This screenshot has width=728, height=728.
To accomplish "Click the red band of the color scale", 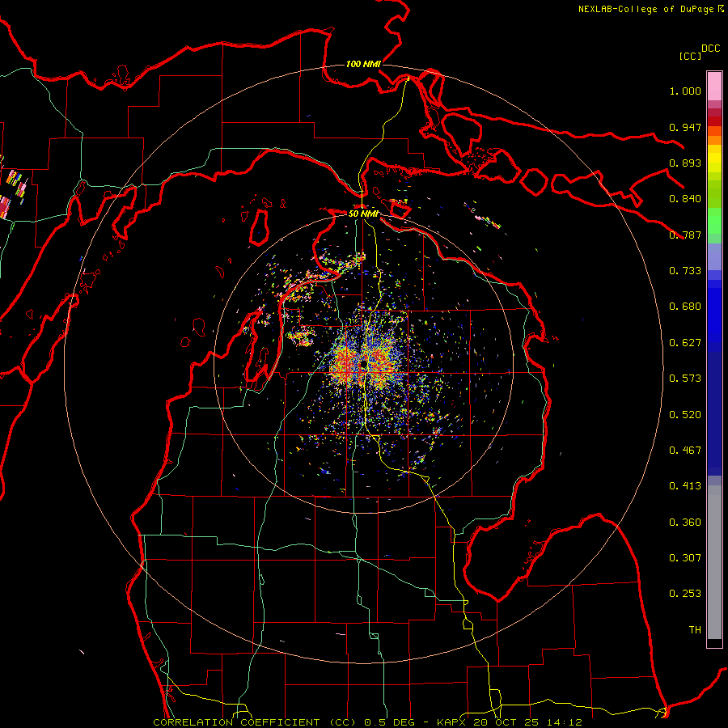I will pyautogui.click(x=714, y=121).
